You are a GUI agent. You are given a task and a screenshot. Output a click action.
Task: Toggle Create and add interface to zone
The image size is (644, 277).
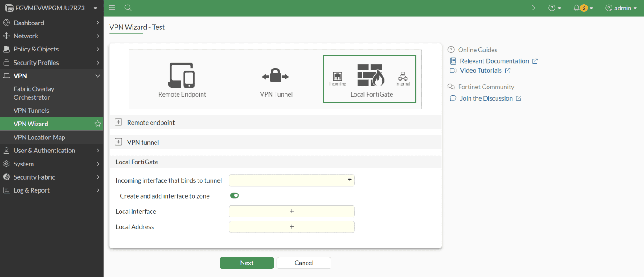[x=235, y=195]
